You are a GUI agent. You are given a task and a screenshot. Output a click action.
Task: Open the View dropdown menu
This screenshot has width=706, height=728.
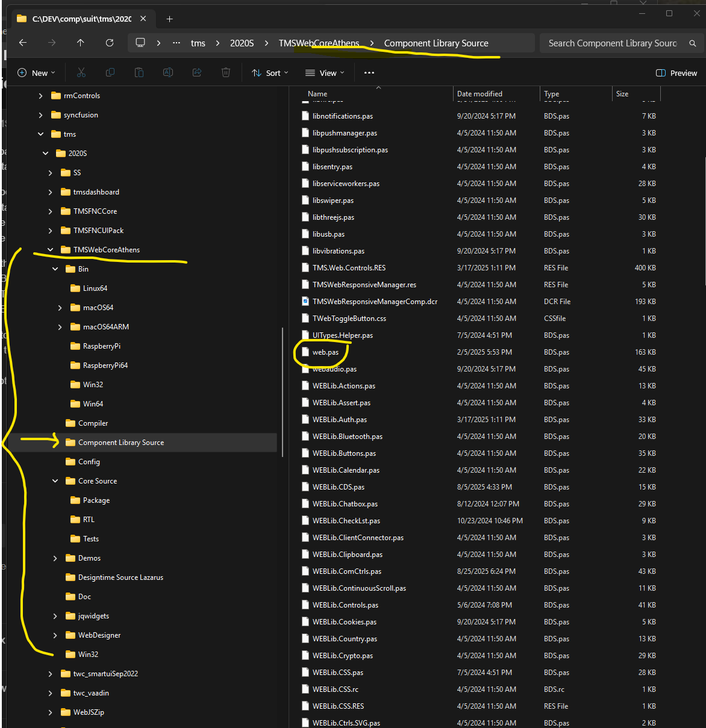pyautogui.click(x=325, y=73)
